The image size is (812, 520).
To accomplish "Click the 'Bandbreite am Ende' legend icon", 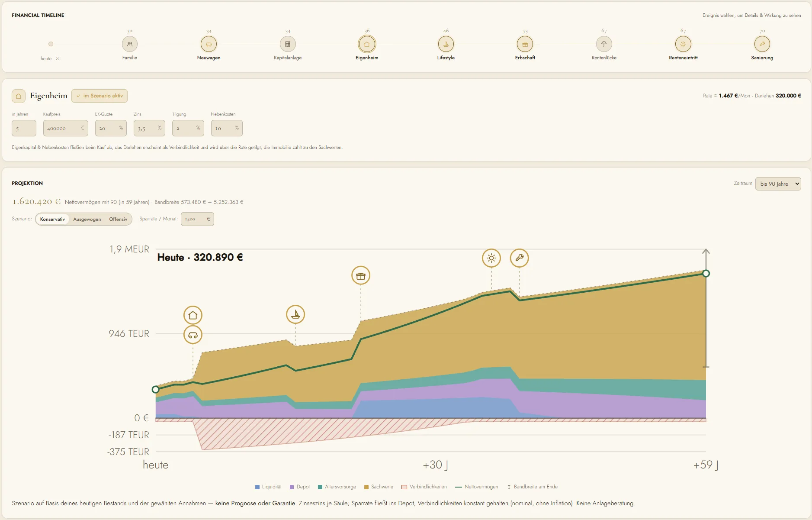I will [x=509, y=487].
